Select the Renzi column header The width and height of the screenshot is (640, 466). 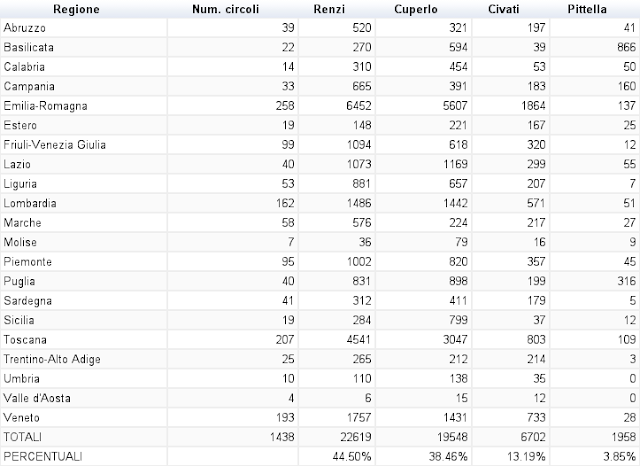point(329,9)
